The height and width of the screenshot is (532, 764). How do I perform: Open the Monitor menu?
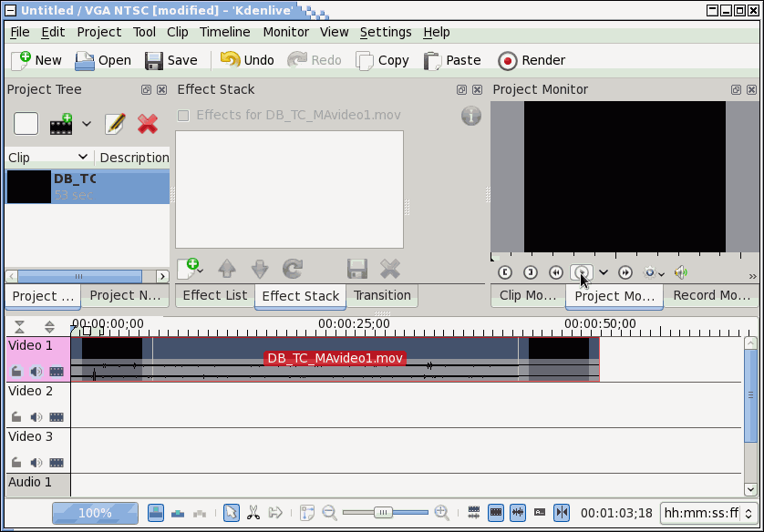click(286, 32)
